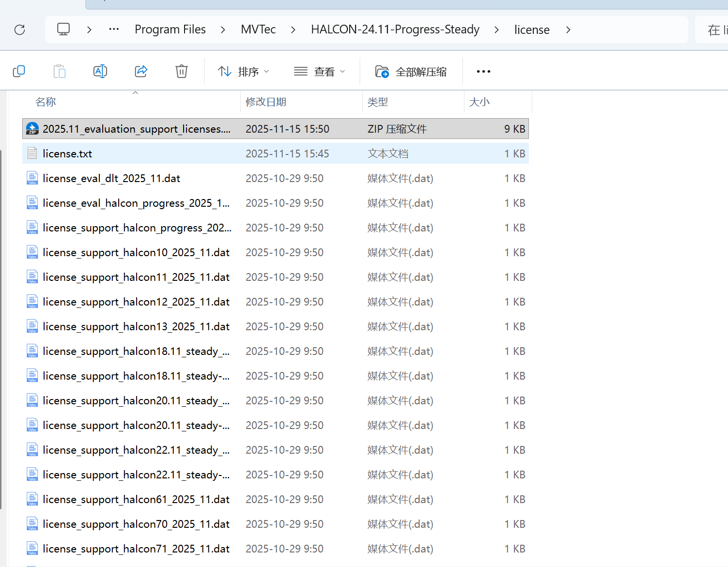Click the 全部解压缩 extract all button
The width and height of the screenshot is (728, 567).
(411, 72)
